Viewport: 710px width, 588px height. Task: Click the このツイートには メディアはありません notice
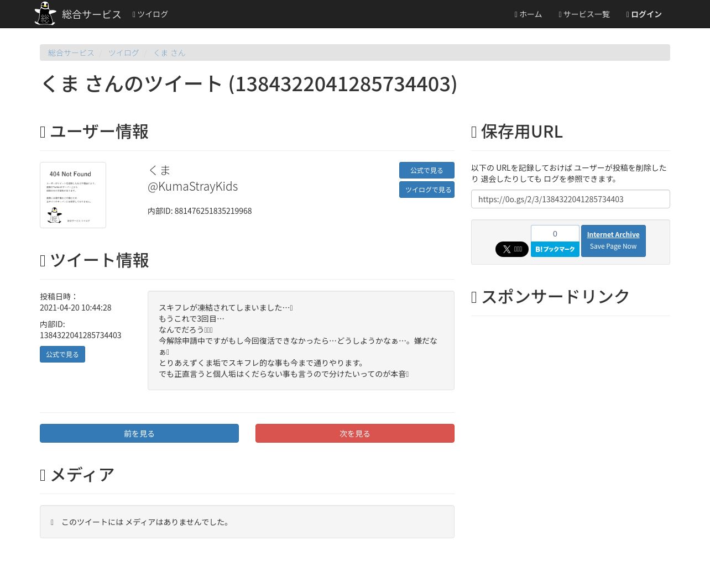(247, 522)
